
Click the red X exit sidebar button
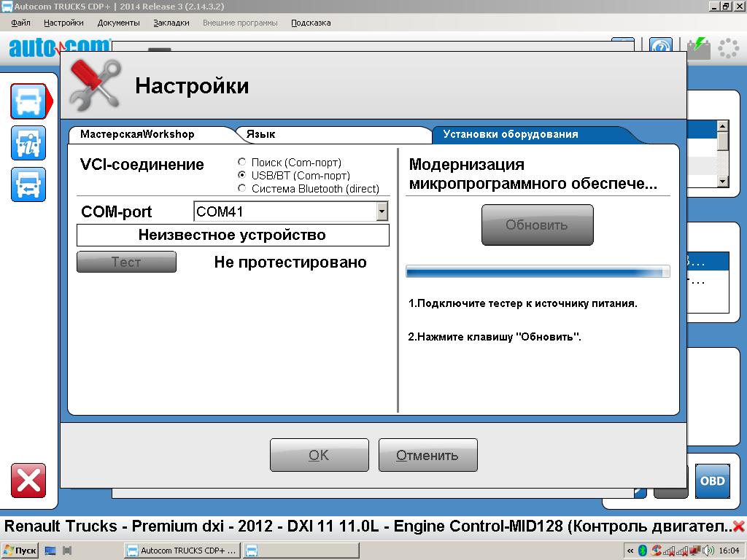click(x=28, y=480)
